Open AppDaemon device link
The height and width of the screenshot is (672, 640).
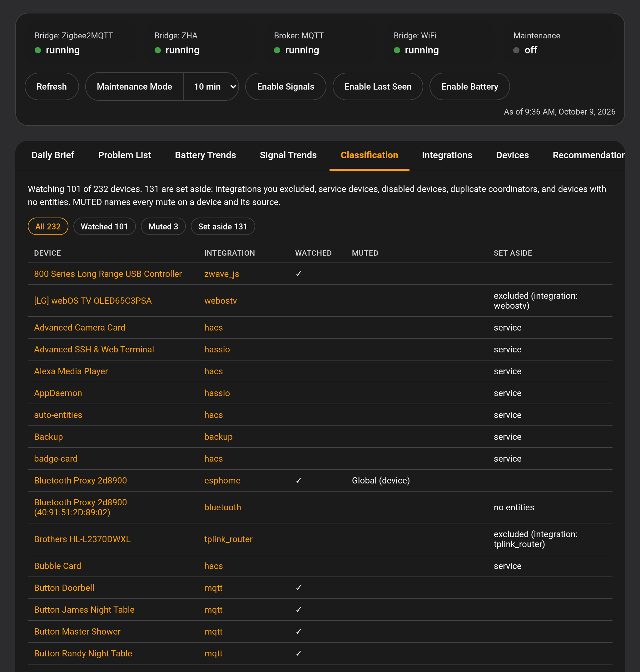pos(58,393)
